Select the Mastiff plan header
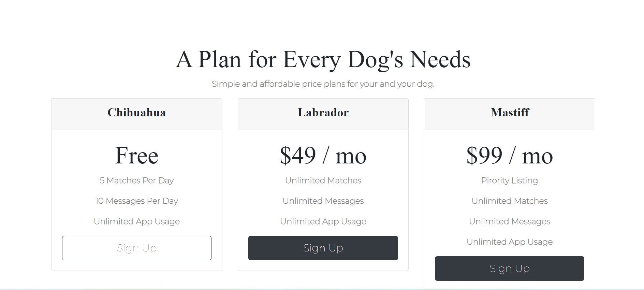 [x=509, y=113]
